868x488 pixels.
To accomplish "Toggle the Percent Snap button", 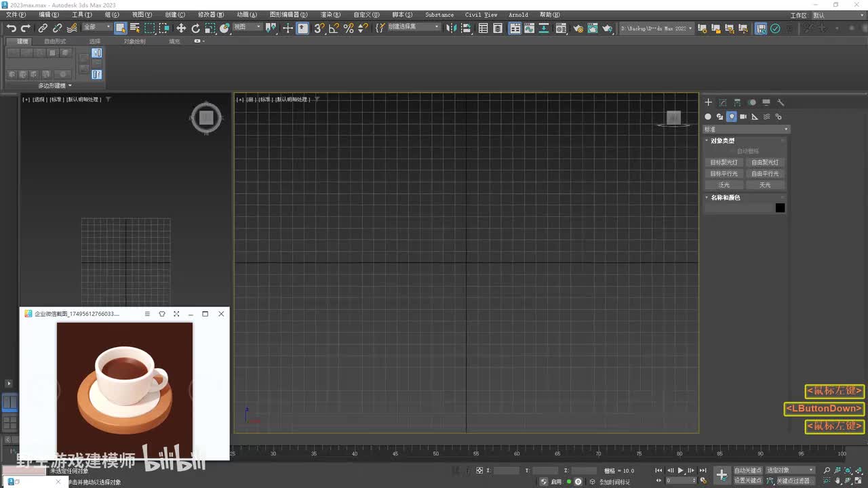I will (349, 28).
